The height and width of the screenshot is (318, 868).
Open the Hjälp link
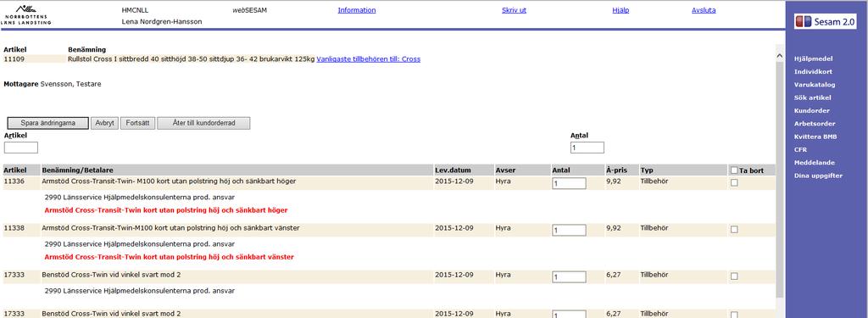(620, 10)
